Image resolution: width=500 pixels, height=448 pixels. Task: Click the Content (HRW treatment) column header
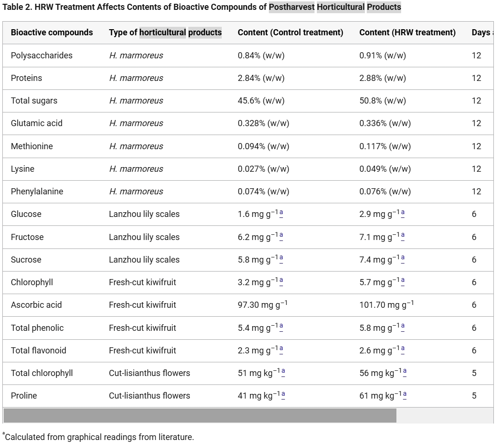point(407,32)
